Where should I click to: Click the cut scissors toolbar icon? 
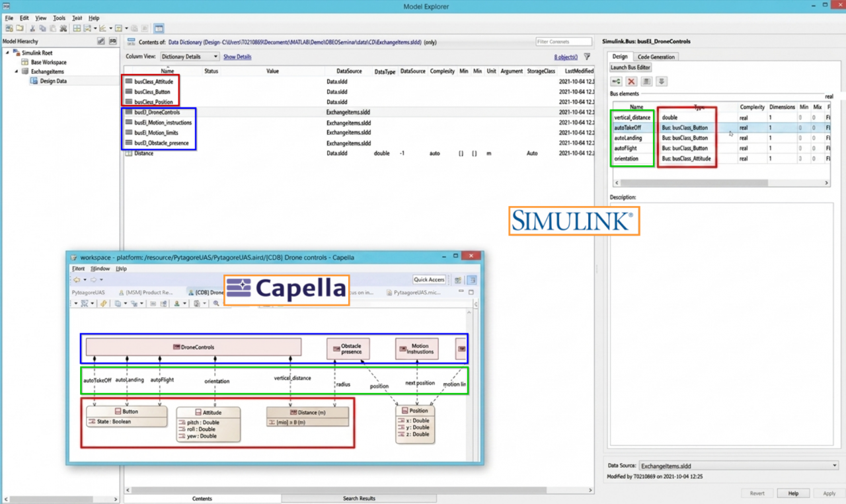(32, 28)
